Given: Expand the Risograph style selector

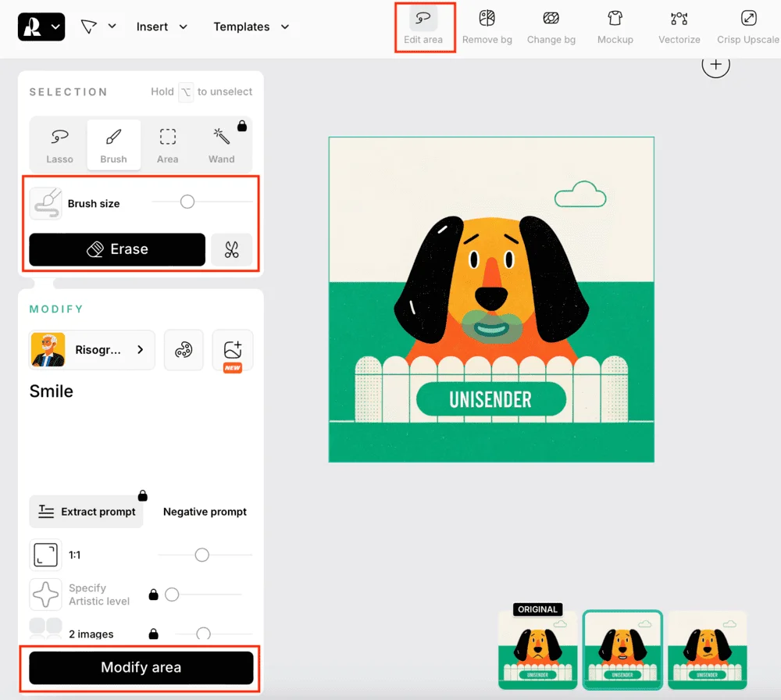Looking at the screenshot, I should [92, 350].
